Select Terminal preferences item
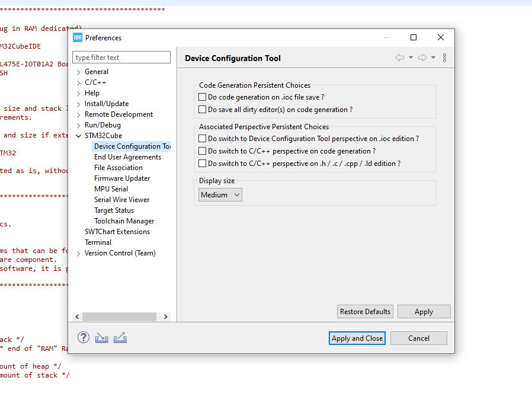This screenshot has width=532, height=406. pyautogui.click(x=98, y=242)
